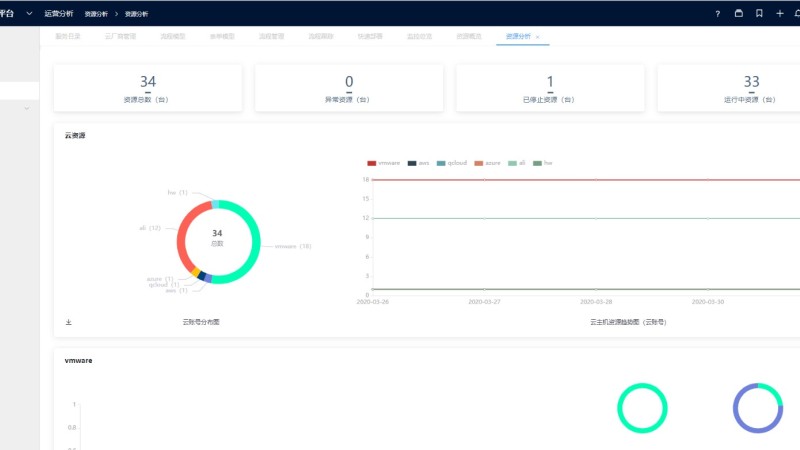
Task: Switch to the 表单模型 tab
Action: tap(222, 36)
